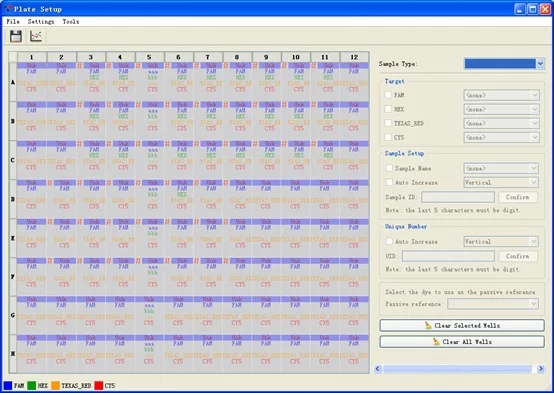Click the orange TEXAS_RED legend swatch

pyautogui.click(x=55, y=385)
